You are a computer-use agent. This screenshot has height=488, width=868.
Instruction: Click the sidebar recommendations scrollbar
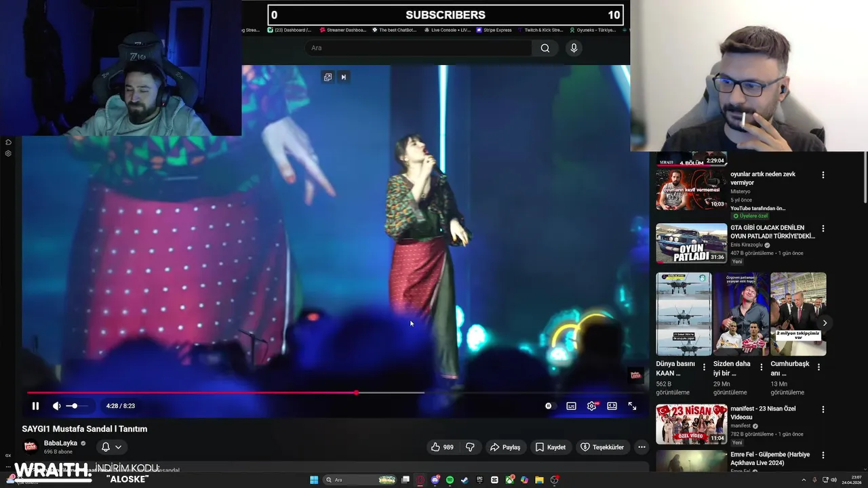coord(865,178)
